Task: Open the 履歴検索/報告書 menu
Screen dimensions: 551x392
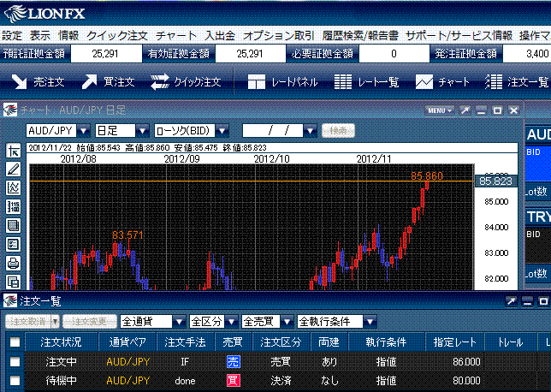Action: click(x=360, y=35)
